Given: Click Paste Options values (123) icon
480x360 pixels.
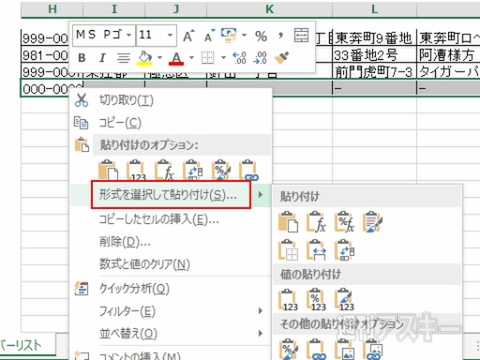Looking at the screenshot, I should [x=136, y=170].
